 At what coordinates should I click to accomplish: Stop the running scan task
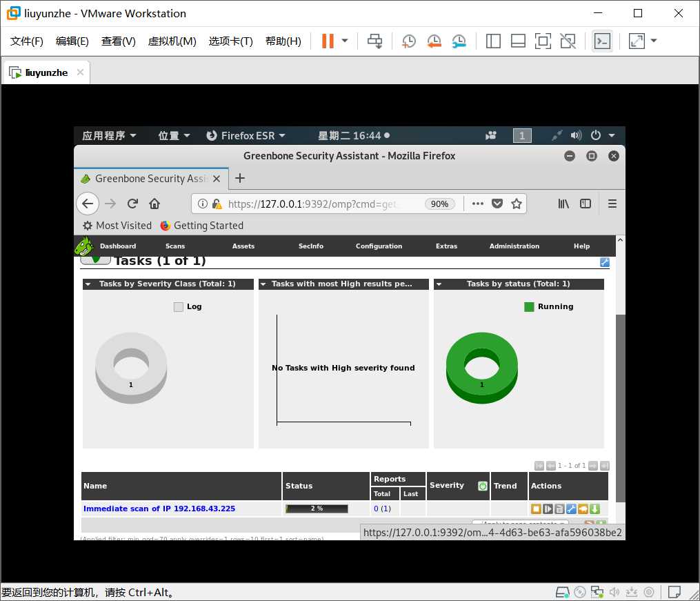536,509
